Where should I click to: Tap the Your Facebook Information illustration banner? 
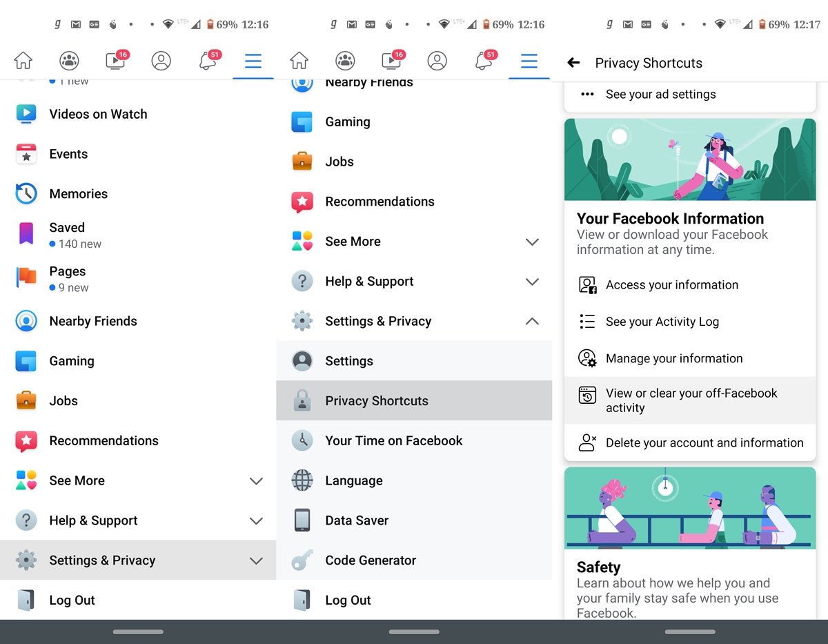[690, 159]
